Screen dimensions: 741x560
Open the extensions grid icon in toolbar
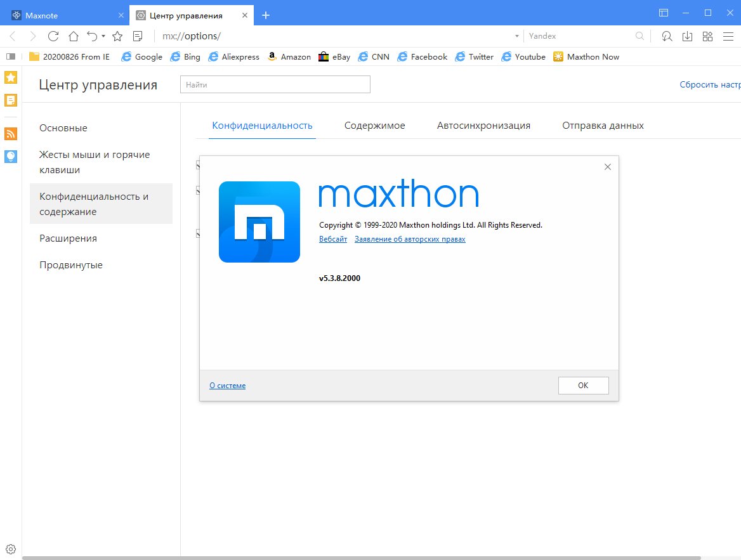708,36
